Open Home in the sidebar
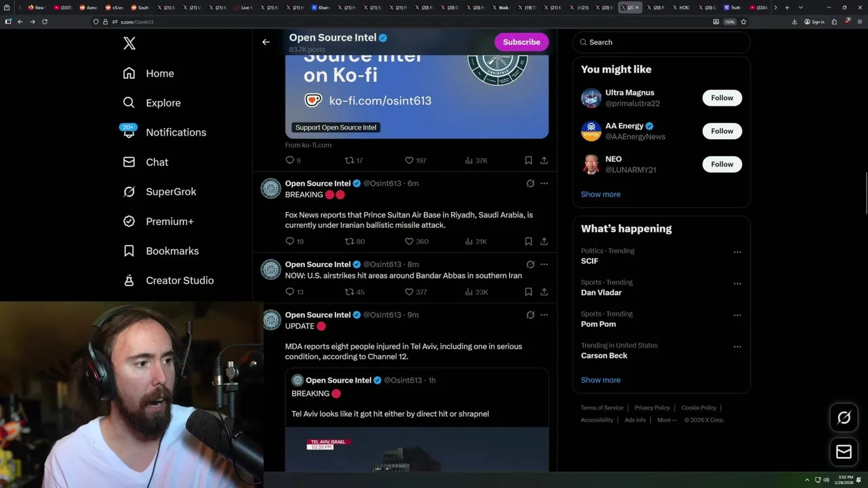The image size is (868, 488). click(149, 73)
